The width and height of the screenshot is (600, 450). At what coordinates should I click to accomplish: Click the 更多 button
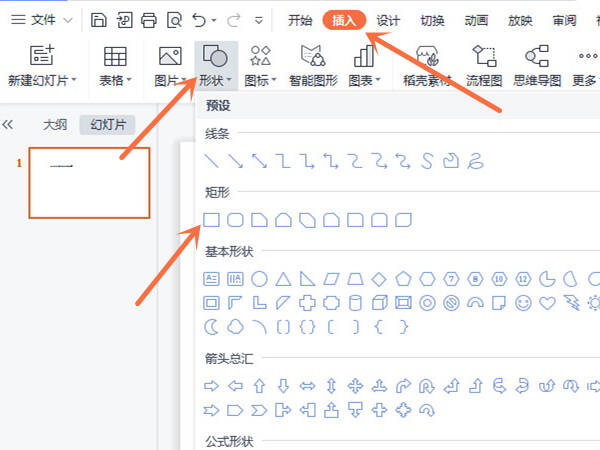tap(585, 66)
